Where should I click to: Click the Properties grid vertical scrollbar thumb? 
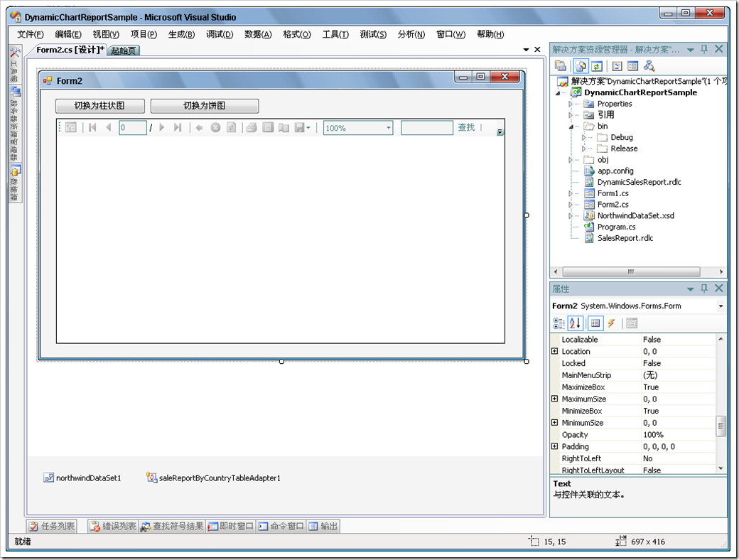pos(721,426)
